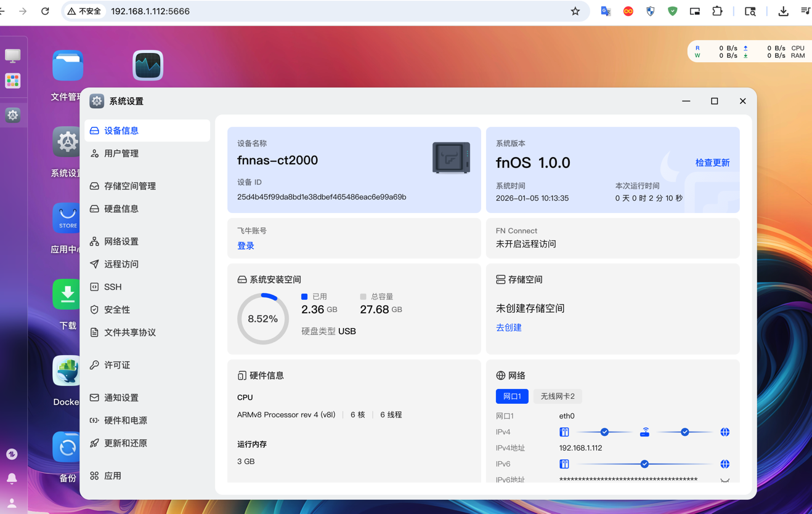Viewport: 812px width, 514px height.
Task: Open 用户管理 in the settings sidebar
Action: coord(121,153)
